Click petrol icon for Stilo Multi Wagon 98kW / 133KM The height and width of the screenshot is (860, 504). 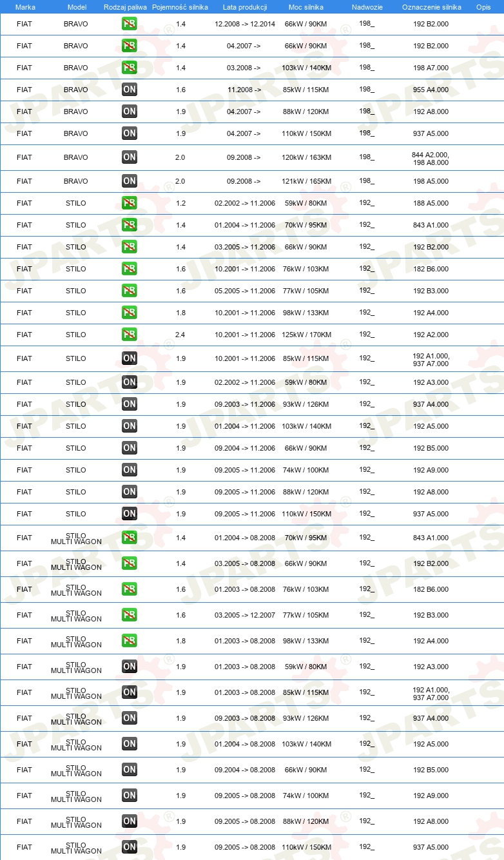130,641
